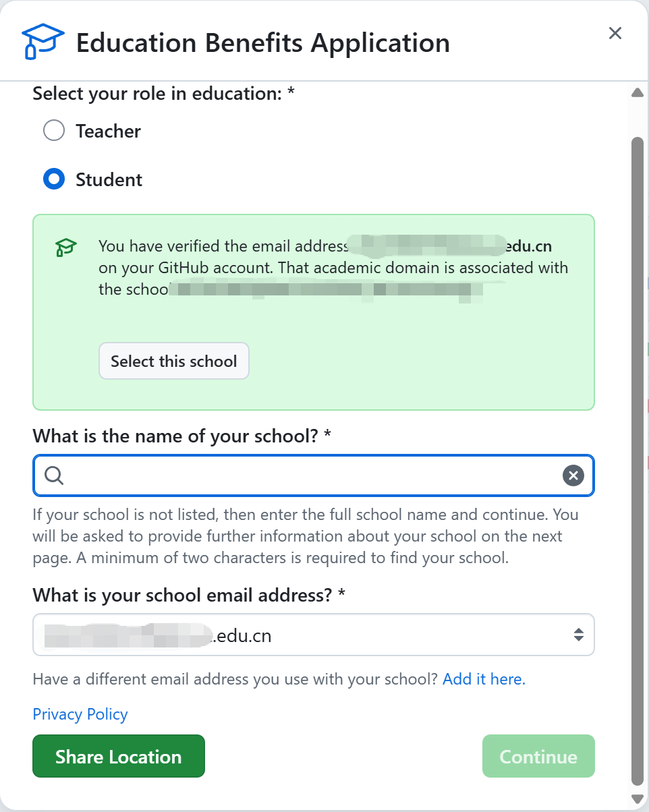Select the Teacher role option

(53, 130)
